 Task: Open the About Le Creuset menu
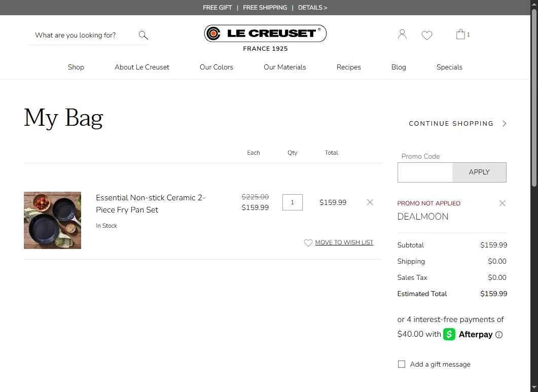pyautogui.click(x=142, y=67)
